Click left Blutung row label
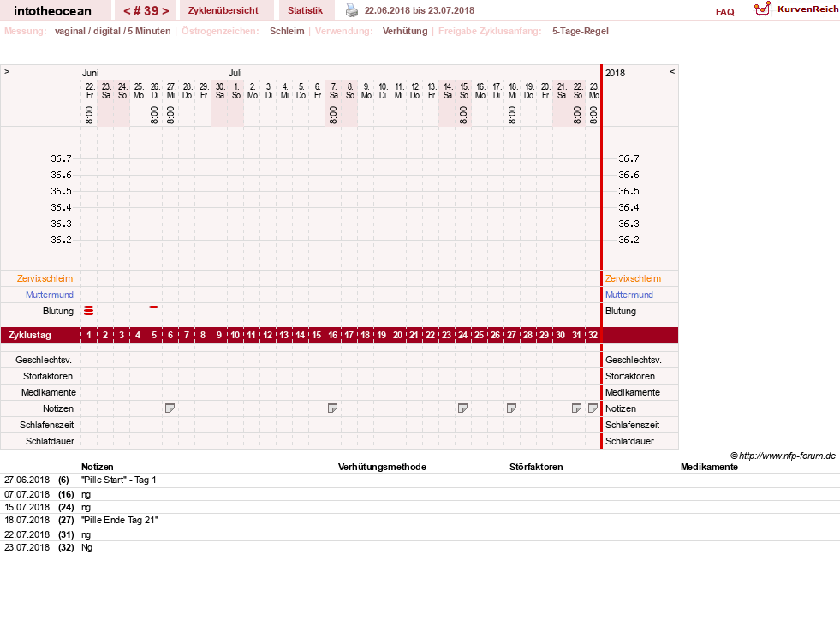This screenshot has height=620, width=840. tap(58, 311)
